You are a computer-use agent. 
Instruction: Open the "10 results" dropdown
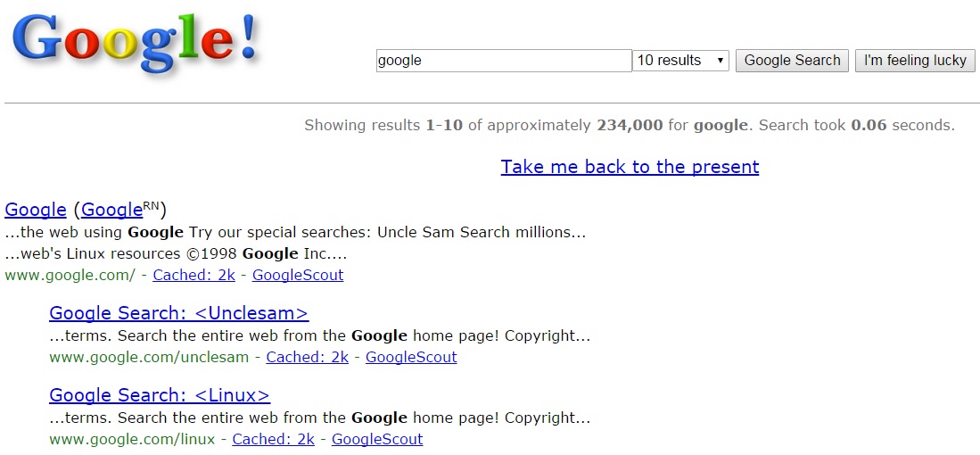point(681,61)
